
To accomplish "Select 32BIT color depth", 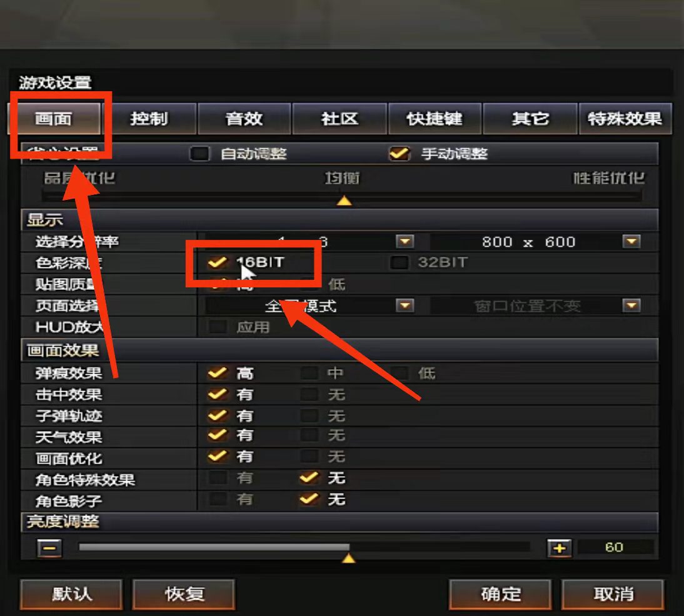I will [399, 262].
